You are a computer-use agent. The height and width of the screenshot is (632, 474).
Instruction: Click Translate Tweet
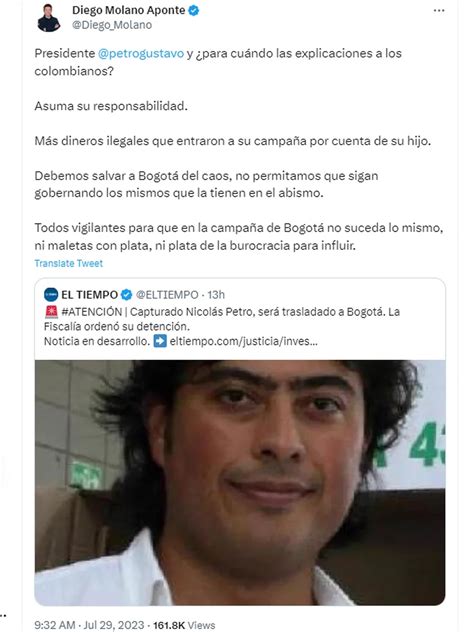[69, 263]
